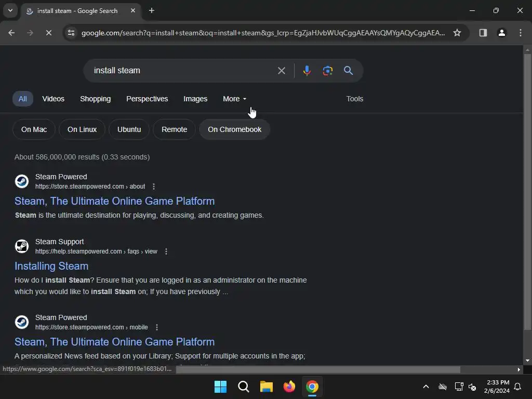Switch to the Videos tab
The height and width of the screenshot is (399, 532).
(54, 99)
